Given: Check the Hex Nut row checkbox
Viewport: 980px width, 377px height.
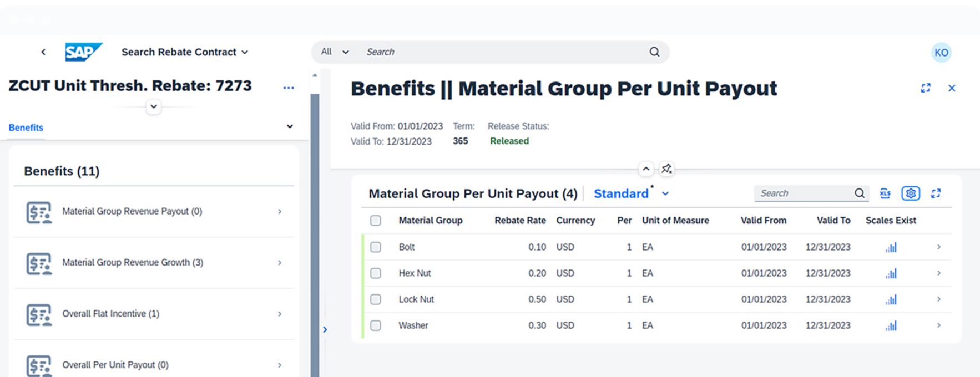Looking at the screenshot, I should pyautogui.click(x=376, y=273).
